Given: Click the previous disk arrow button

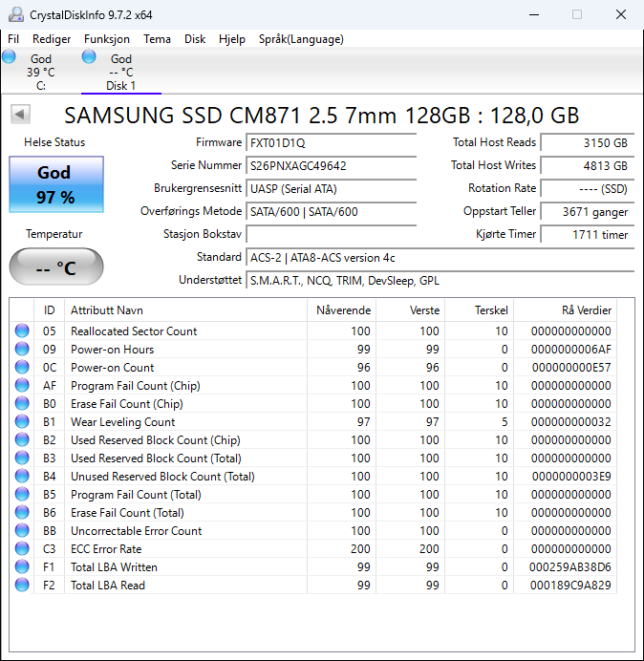Looking at the screenshot, I should (20, 115).
